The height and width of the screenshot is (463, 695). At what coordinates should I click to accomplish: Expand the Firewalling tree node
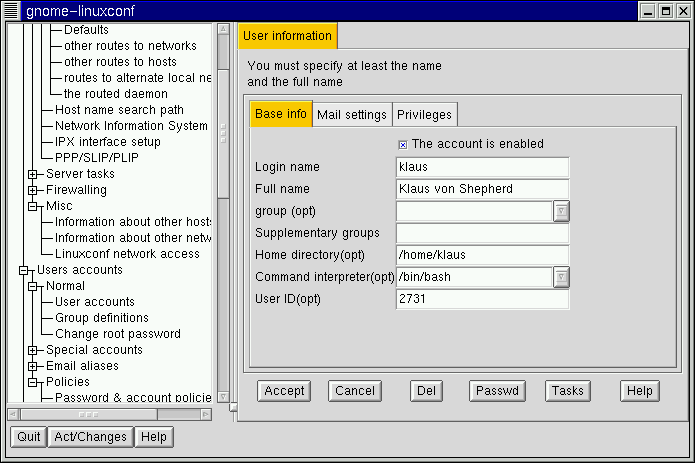[x=33, y=190]
